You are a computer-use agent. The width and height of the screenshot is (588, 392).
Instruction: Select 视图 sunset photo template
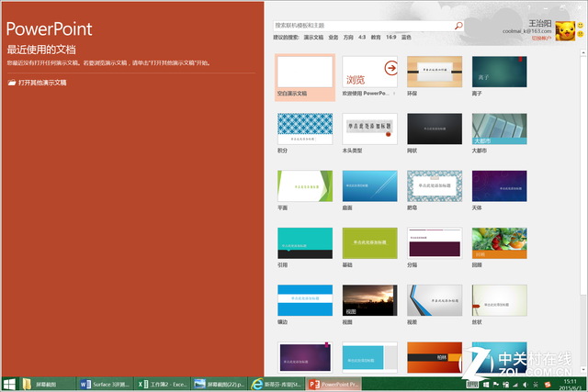point(369,300)
